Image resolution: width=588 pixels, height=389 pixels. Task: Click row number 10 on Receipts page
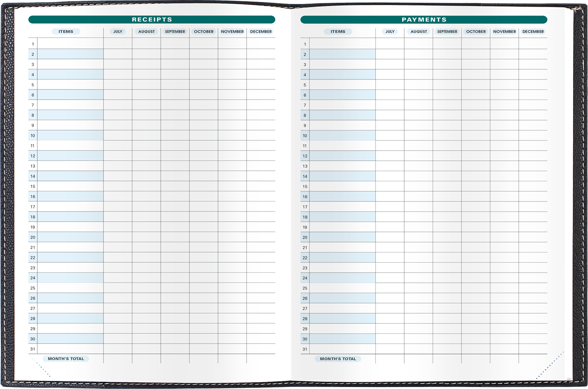(33, 136)
